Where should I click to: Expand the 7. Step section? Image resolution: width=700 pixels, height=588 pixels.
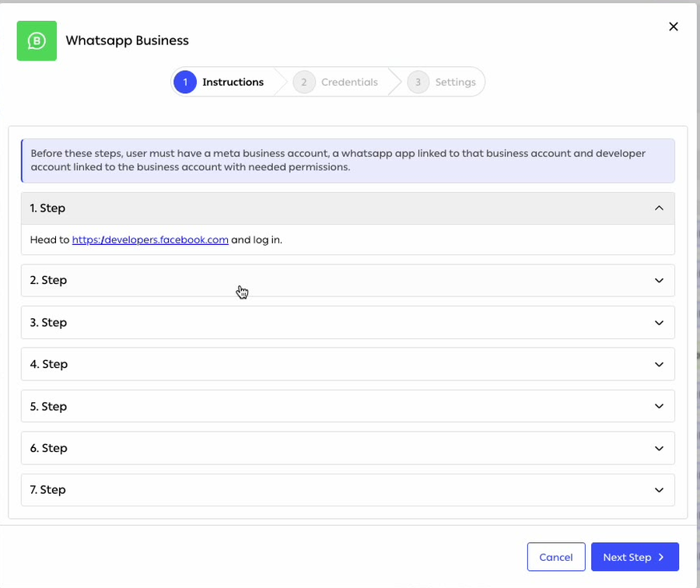(348, 490)
